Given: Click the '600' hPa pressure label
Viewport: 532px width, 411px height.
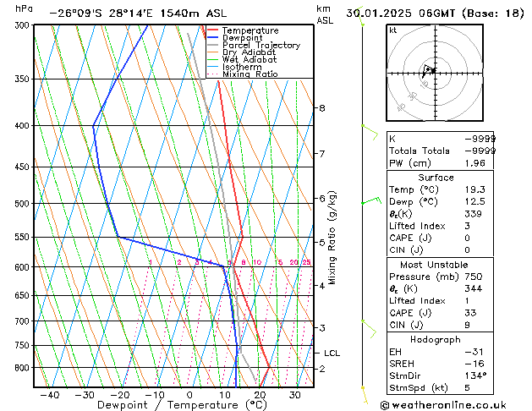Looking at the screenshot, I should click(24, 267).
